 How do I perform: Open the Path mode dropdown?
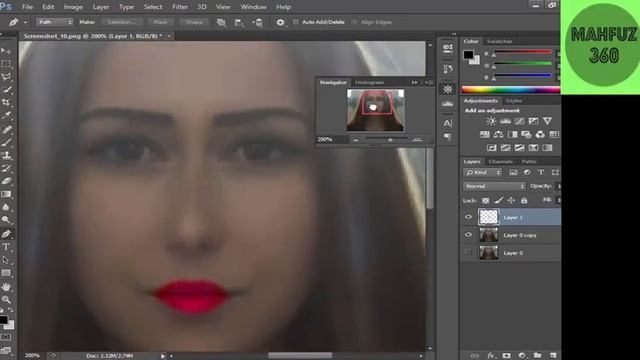point(54,22)
